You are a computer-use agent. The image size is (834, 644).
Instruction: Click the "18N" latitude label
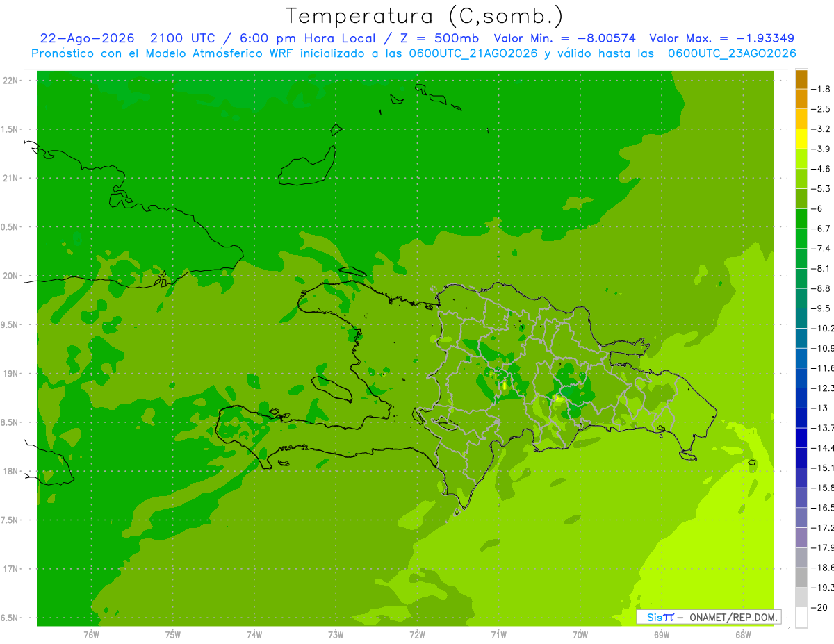pos(11,471)
